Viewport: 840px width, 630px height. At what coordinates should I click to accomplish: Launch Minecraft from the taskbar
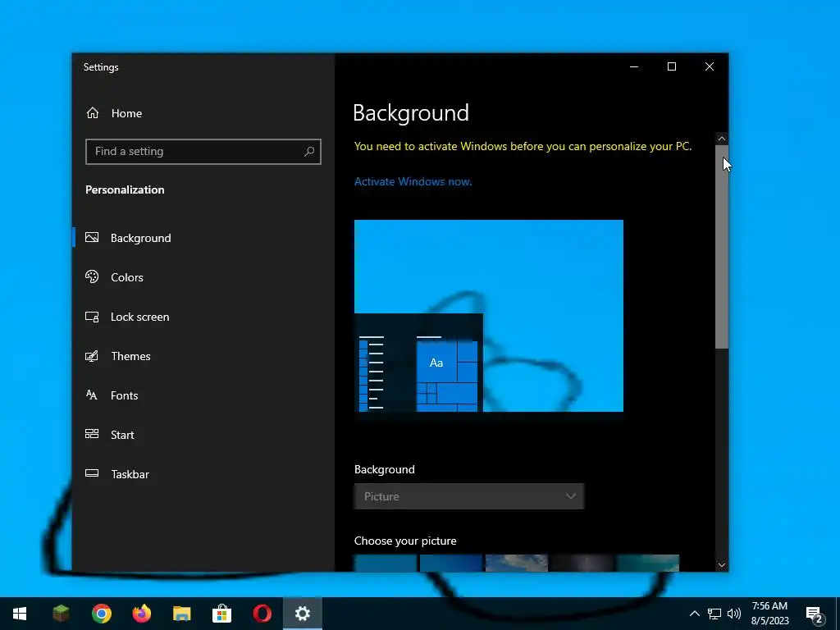(x=61, y=614)
